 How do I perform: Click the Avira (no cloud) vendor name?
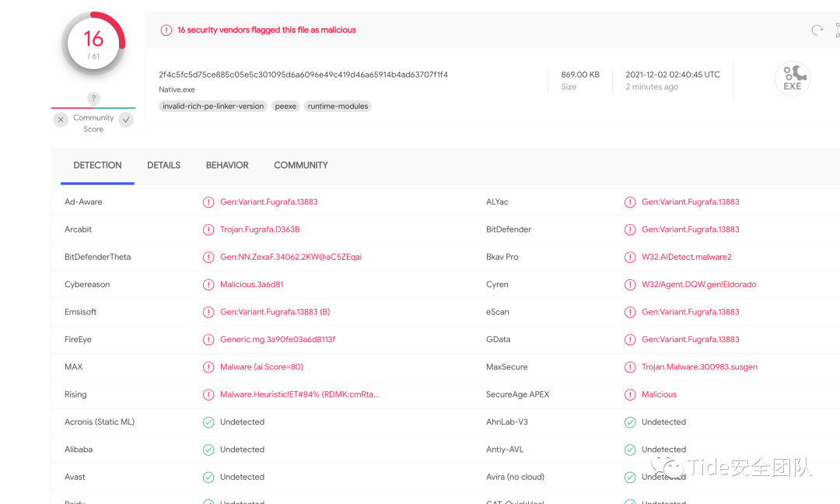point(516,477)
